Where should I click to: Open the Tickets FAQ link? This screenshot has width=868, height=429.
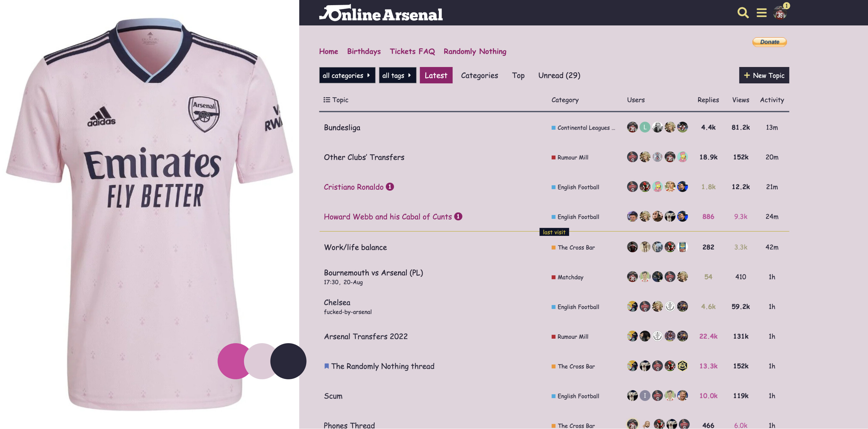tap(412, 51)
